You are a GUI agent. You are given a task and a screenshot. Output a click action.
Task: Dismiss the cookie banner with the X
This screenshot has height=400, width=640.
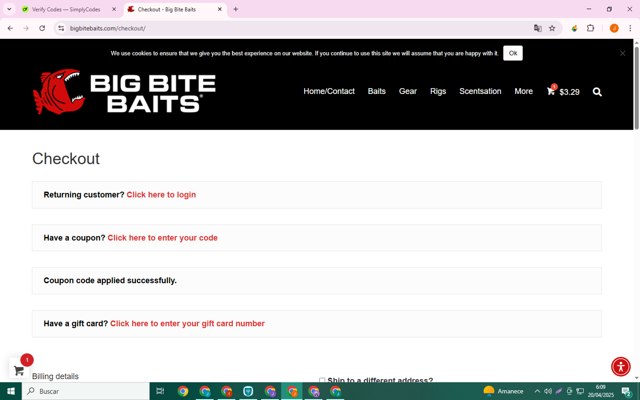(622, 53)
